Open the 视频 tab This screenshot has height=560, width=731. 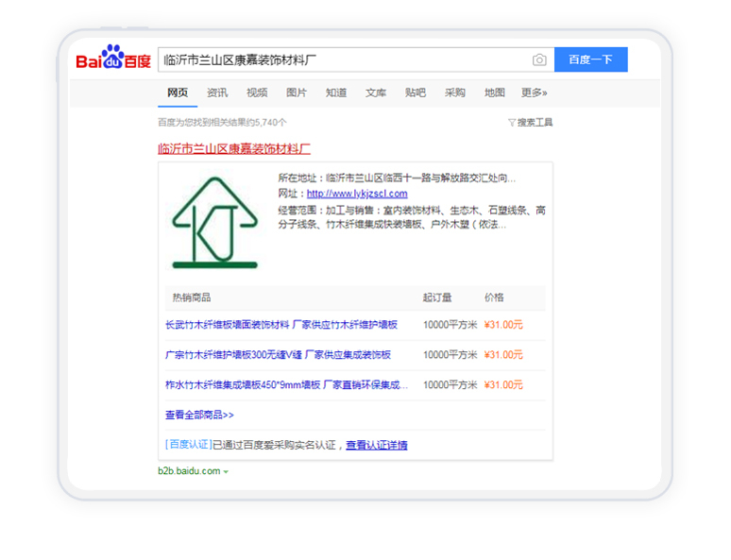coord(257,93)
